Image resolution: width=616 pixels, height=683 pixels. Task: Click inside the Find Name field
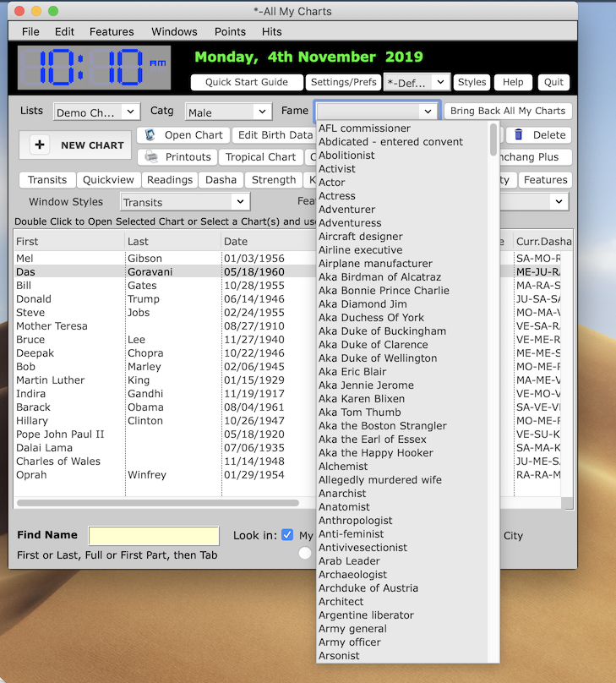point(154,536)
